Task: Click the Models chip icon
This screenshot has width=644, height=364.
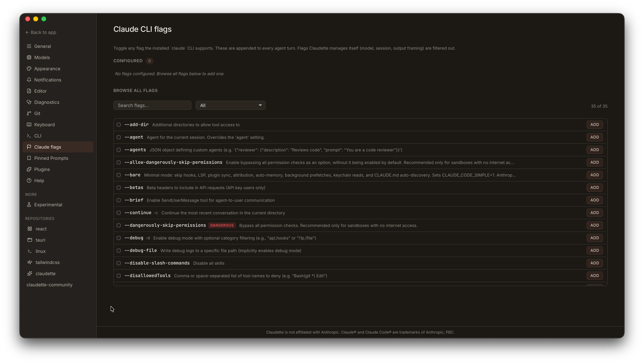Action: pyautogui.click(x=29, y=58)
